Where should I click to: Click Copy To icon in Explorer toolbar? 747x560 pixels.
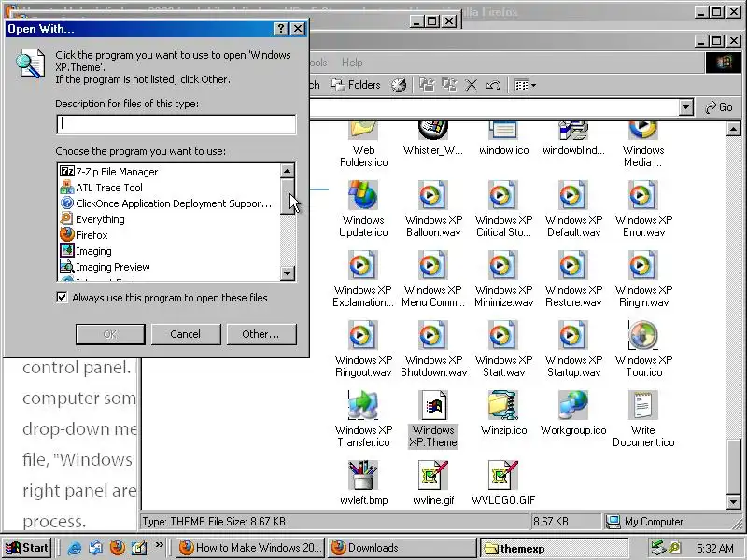pos(449,85)
